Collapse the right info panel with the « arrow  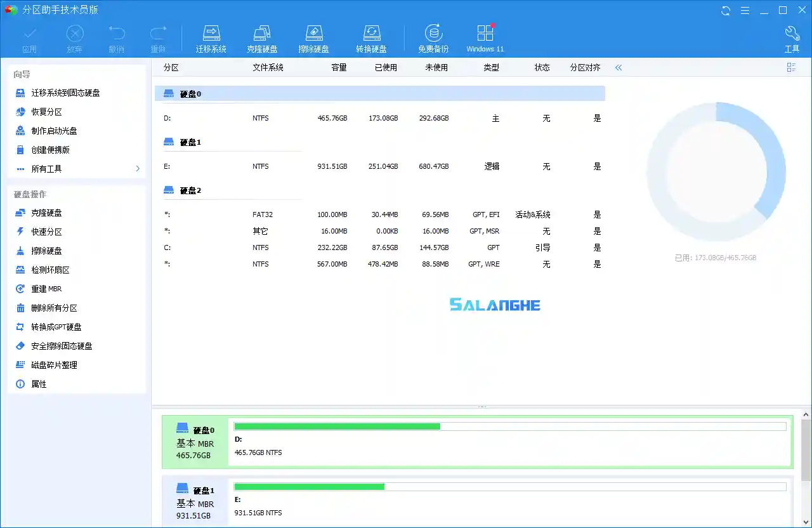pyautogui.click(x=619, y=67)
